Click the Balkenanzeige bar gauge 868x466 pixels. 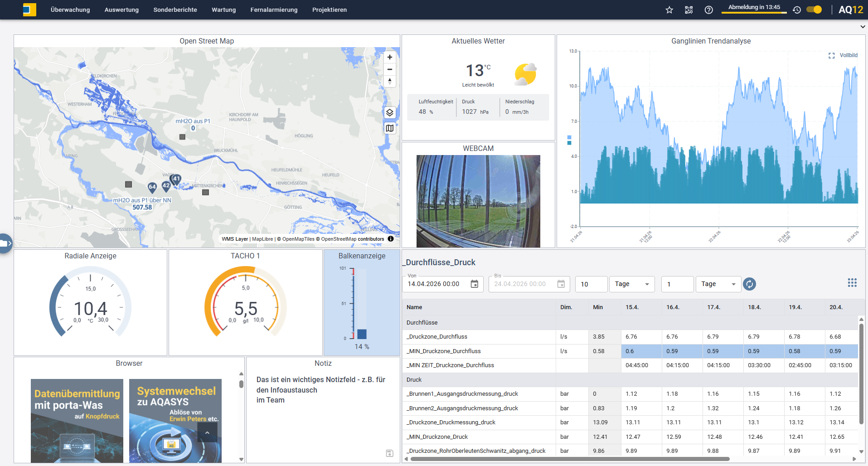click(362, 304)
